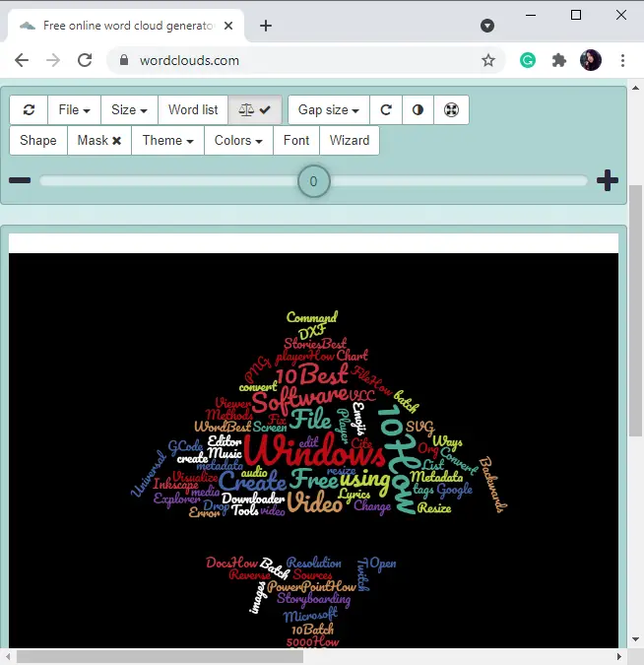Expand the Colors dropdown
This screenshot has height=665, width=644.
[x=238, y=140]
